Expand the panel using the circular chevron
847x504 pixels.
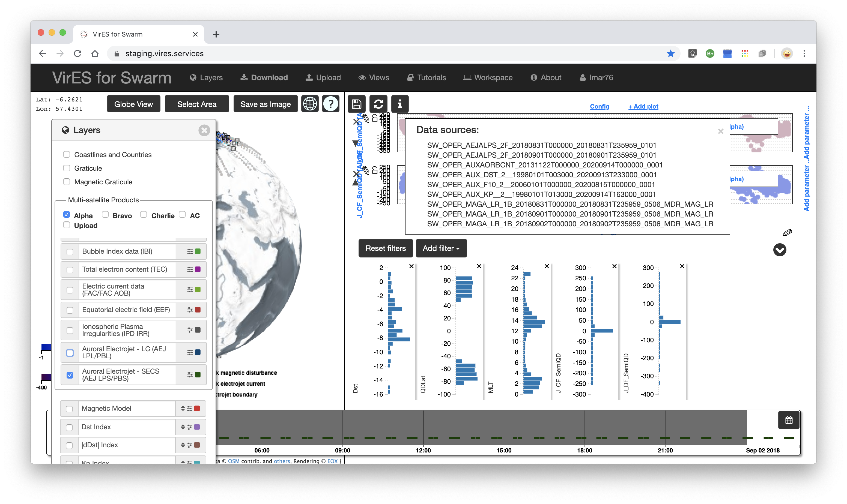coord(780,250)
